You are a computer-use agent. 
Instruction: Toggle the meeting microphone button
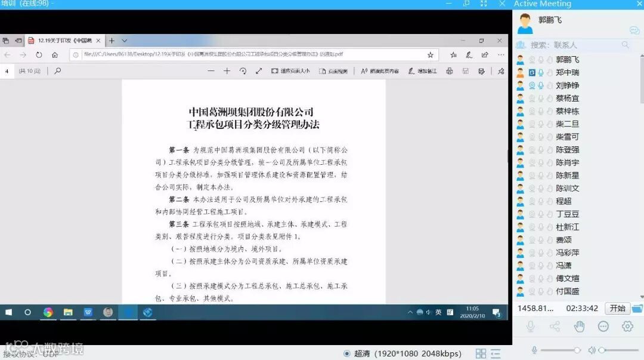(530, 327)
